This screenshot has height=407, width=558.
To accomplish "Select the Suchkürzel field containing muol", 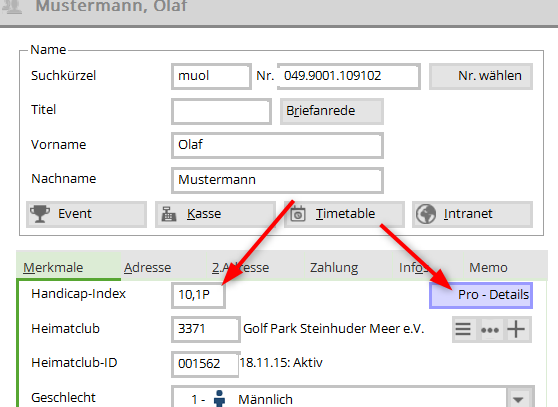I will tap(211, 76).
